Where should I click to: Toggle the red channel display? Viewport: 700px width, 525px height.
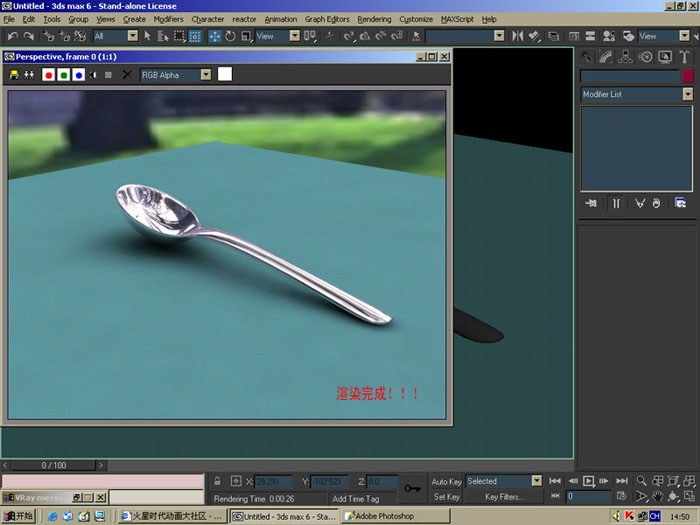point(48,75)
